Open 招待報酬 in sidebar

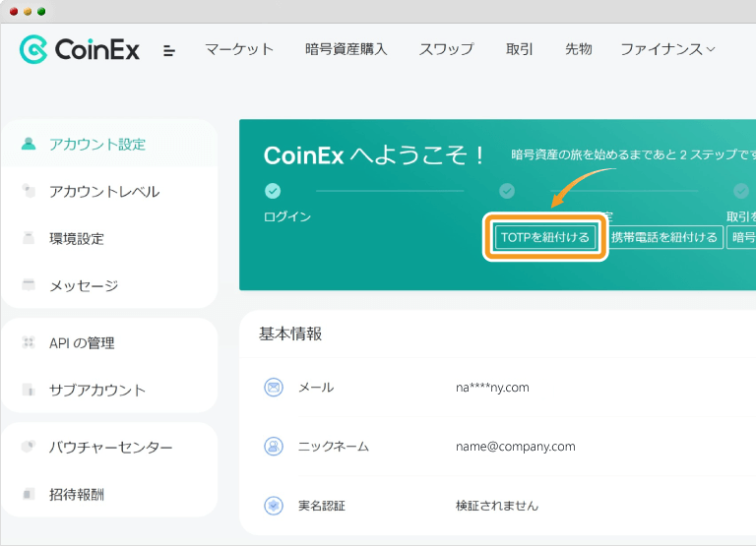click(x=110, y=494)
